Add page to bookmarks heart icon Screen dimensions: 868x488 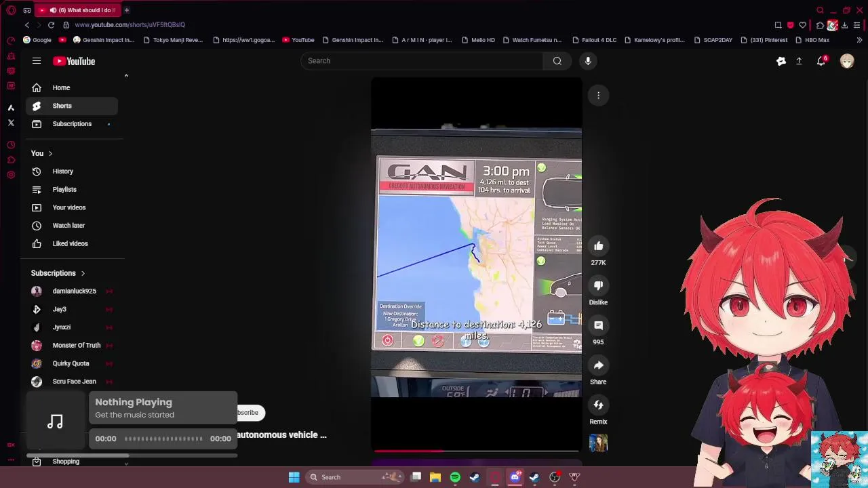[802, 25]
